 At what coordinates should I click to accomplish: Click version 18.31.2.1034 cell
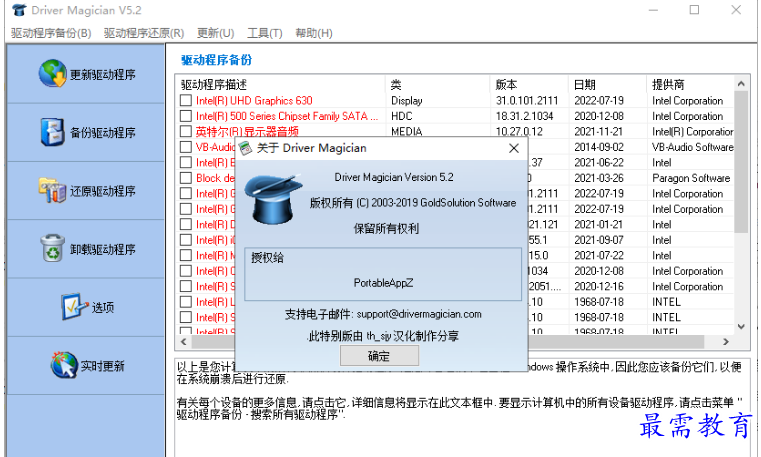click(525, 116)
